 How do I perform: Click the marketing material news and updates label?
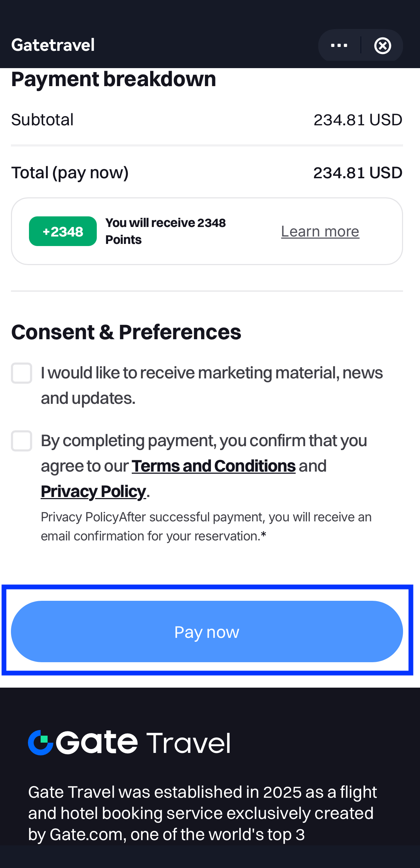[x=211, y=385]
